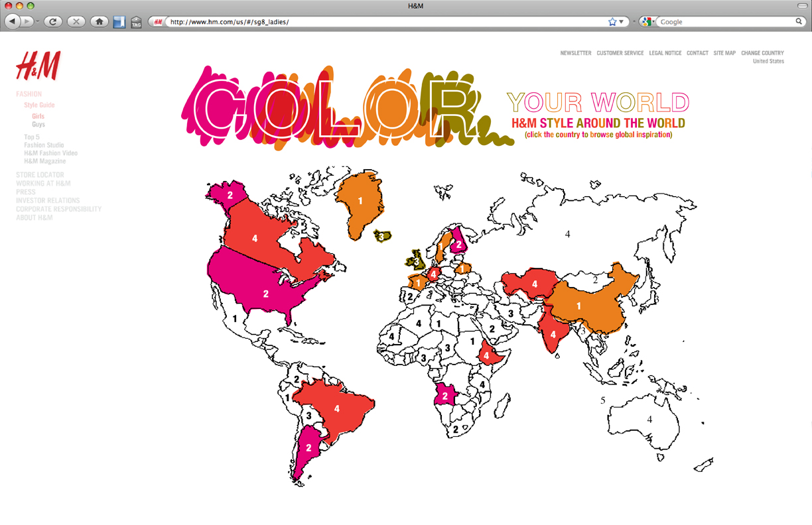
Task: Open the Google search engine selector
Action: [648, 22]
